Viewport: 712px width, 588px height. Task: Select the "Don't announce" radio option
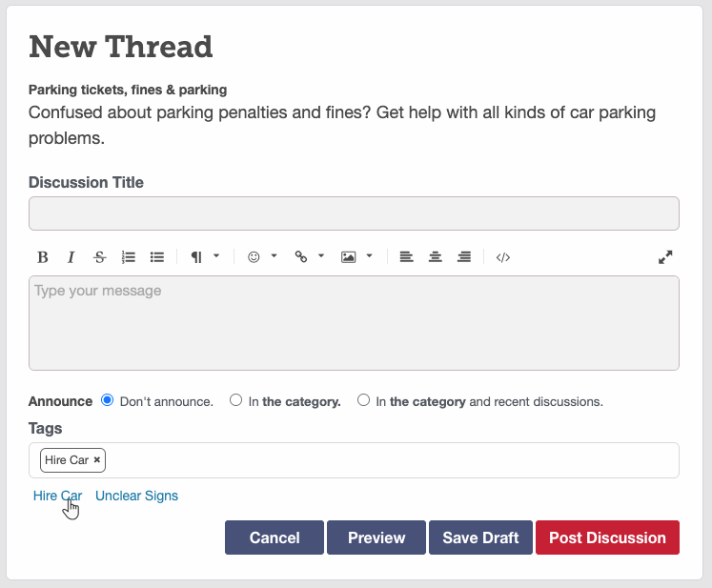coord(107,401)
